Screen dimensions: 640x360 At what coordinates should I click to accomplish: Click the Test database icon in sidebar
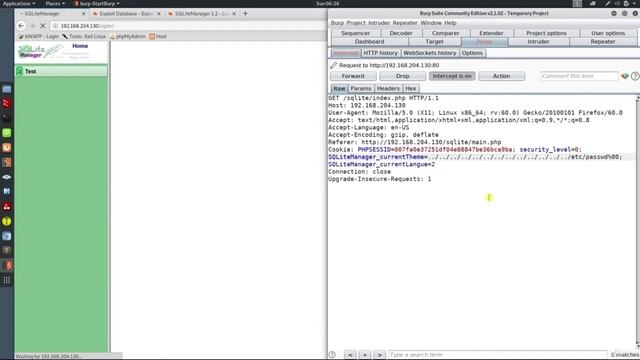pyautogui.click(x=19, y=71)
